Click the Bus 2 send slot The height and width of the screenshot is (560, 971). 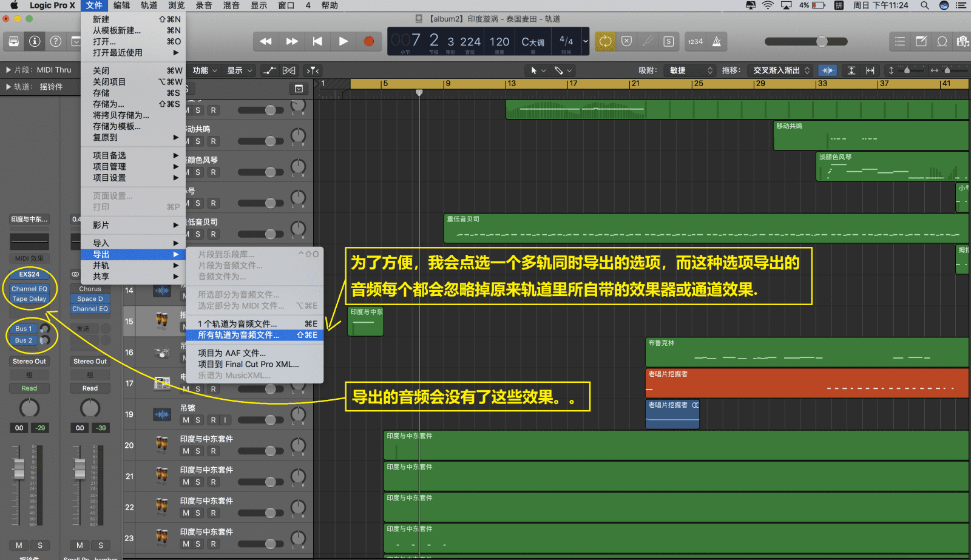pyautogui.click(x=23, y=340)
